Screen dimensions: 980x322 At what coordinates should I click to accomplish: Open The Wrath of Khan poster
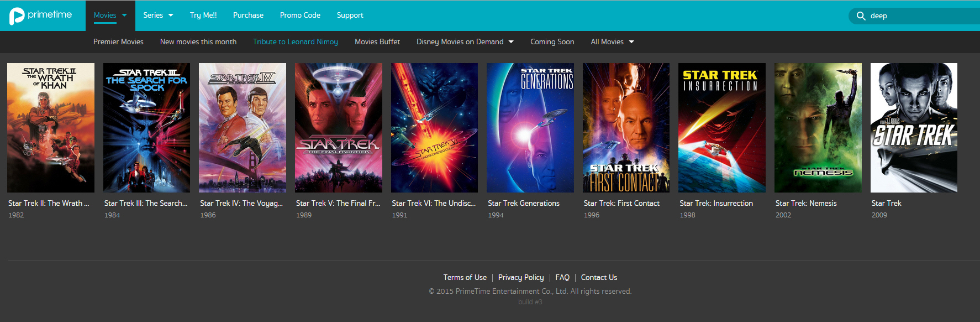point(51,128)
